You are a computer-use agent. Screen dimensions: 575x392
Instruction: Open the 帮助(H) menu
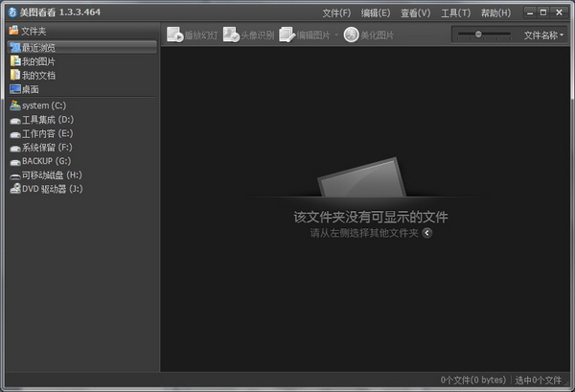(495, 13)
